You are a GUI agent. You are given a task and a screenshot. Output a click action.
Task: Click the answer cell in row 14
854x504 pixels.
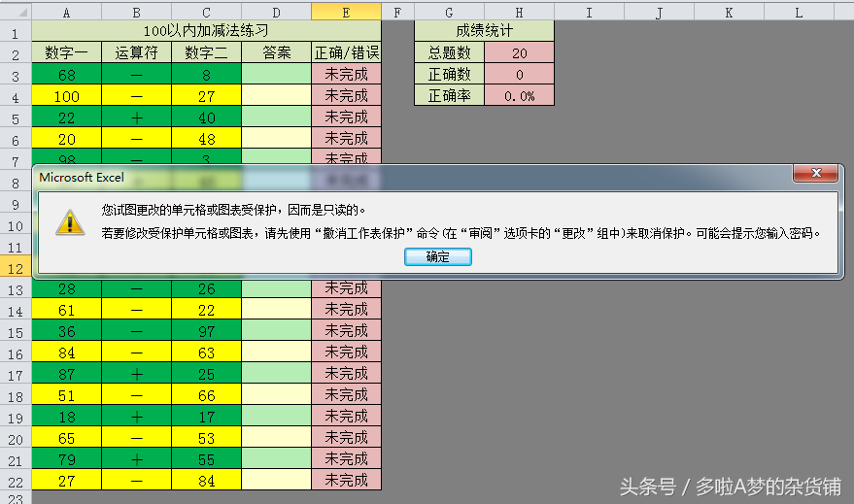point(276,310)
